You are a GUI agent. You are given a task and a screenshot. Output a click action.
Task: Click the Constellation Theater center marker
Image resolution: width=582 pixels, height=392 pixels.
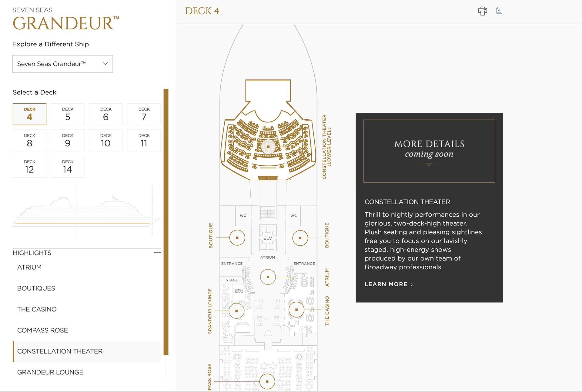point(268,147)
